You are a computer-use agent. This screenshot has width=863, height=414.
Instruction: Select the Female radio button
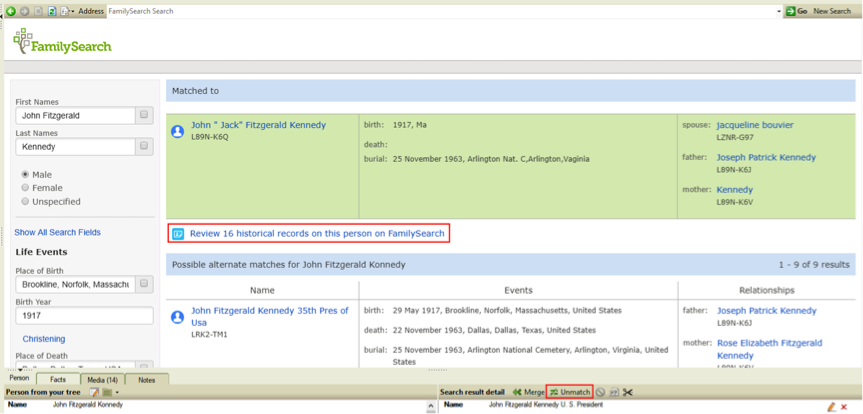tap(25, 188)
